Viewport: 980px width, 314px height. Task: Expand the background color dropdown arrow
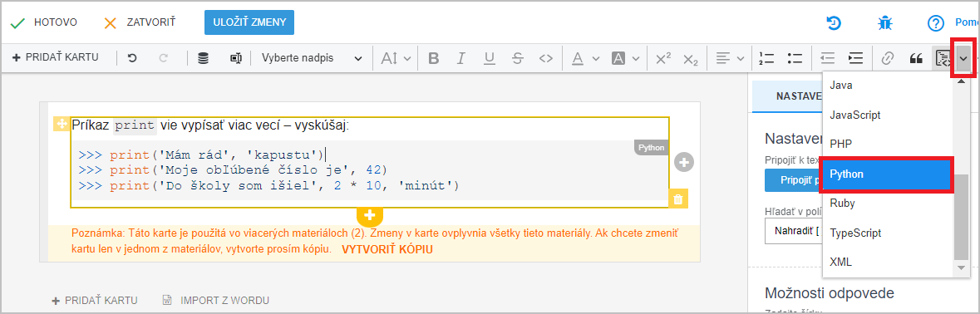pyautogui.click(x=636, y=58)
